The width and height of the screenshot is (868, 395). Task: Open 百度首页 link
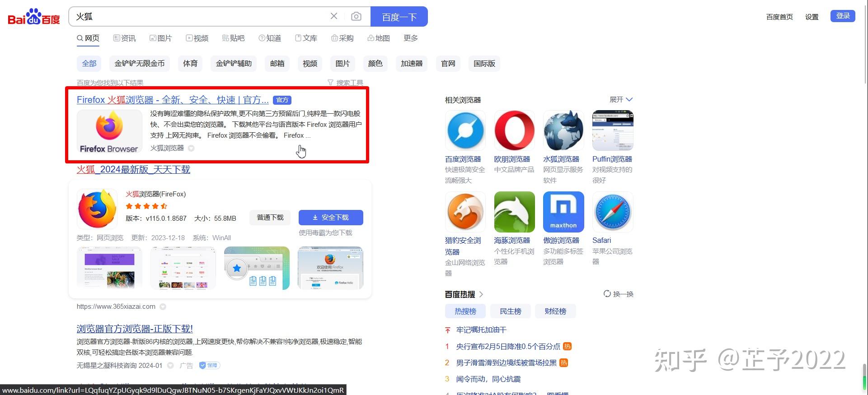779,17
